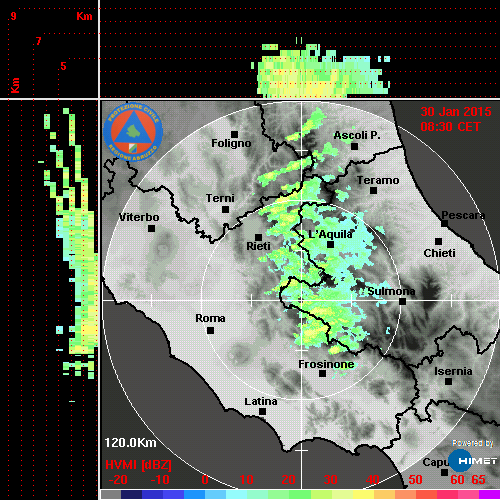This screenshot has height=500, width=500.
Task: Select the L'Aquila city marker square
Action: 330,245
